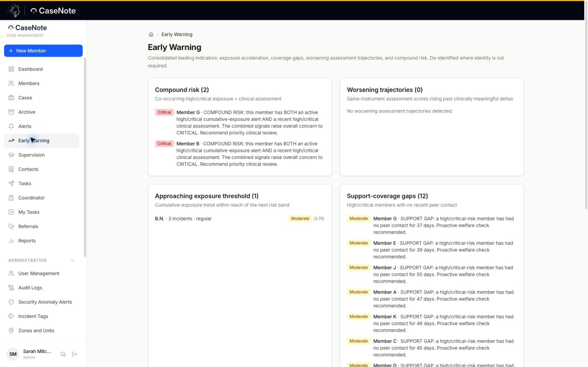
Task: Click Member A support gap entry
Action: pyautogui.click(x=431, y=299)
